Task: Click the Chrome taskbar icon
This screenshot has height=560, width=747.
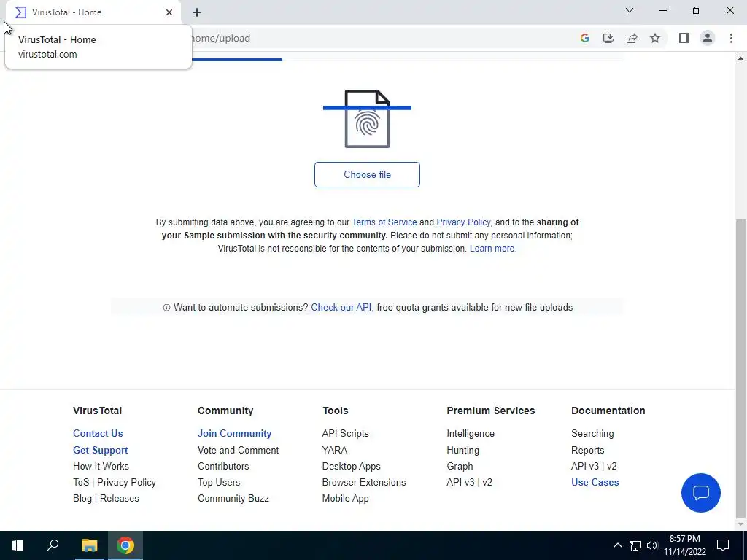Action: (125, 545)
